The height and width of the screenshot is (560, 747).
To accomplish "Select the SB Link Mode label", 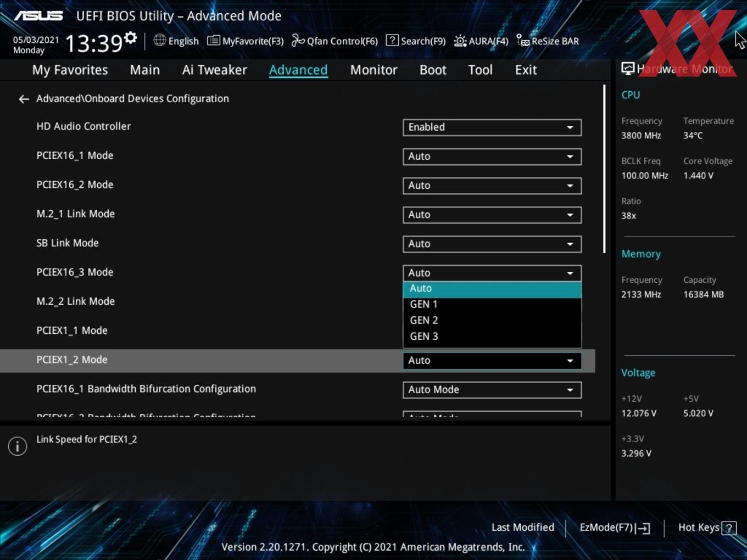I will coord(68,243).
